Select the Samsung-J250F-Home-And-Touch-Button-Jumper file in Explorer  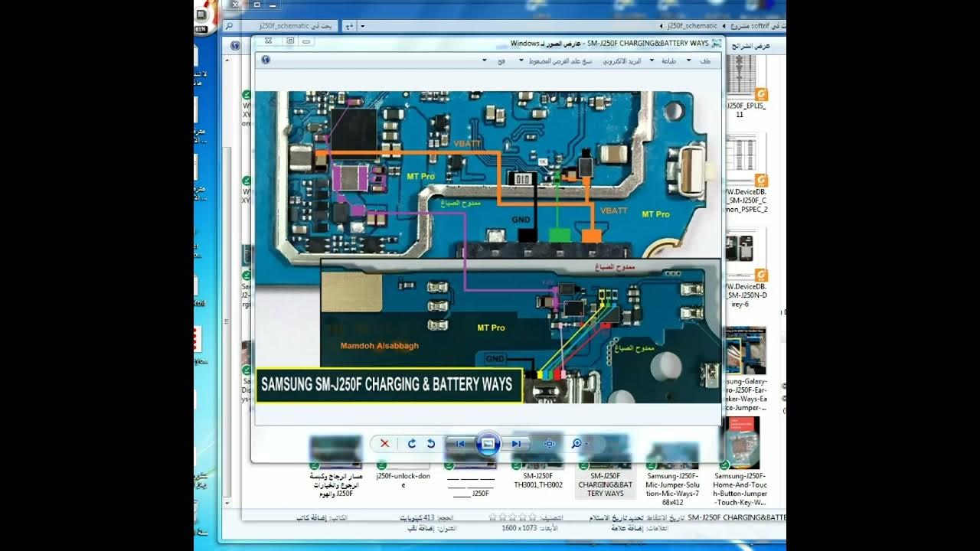(740, 488)
